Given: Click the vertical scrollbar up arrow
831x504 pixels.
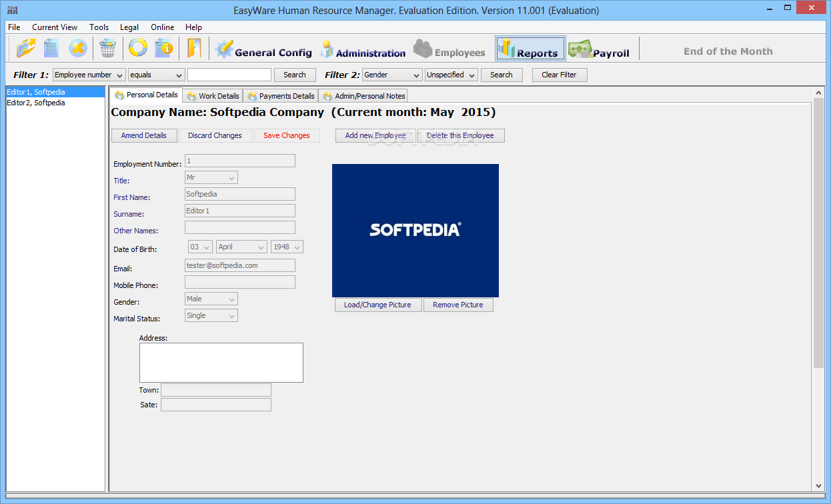Looking at the screenshot, I should pos(819,93).
